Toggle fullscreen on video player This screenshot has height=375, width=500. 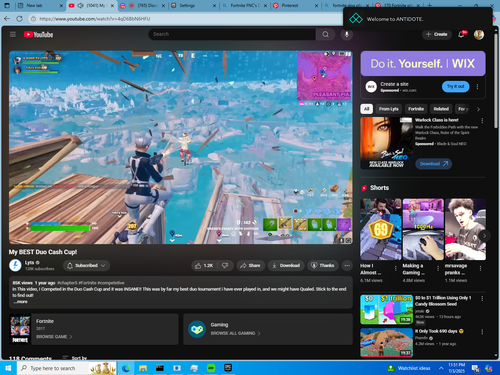click(348, 240)
